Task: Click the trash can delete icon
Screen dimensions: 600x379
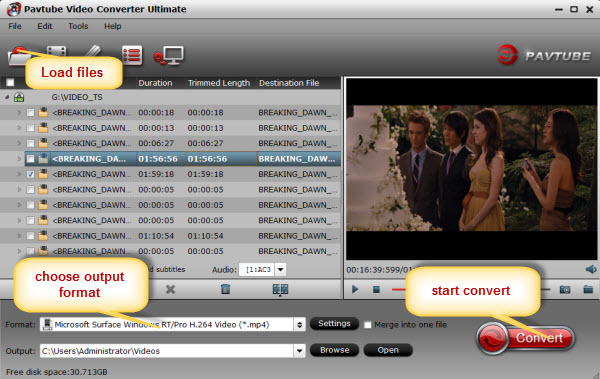Action: tap(225, 289)
